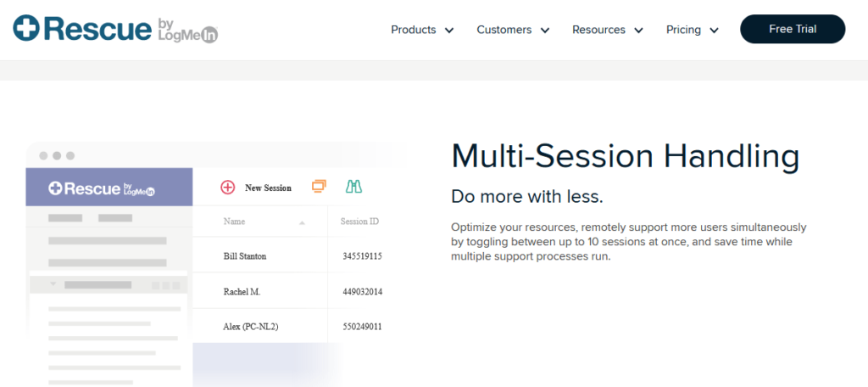Image resolution: width=868 pixels, height=387 pixels.
Task: Click the Rescue by LogMeIn header logo
Action: 115,29
